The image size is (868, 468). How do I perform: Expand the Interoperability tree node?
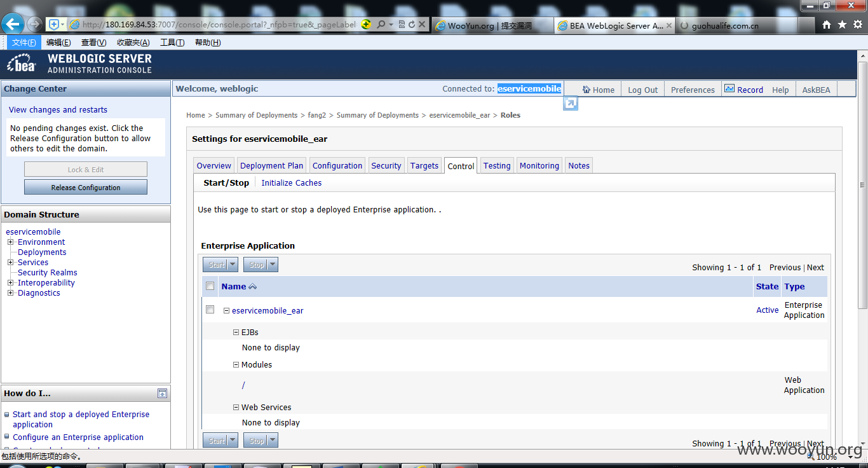click(x=10, y=283)
